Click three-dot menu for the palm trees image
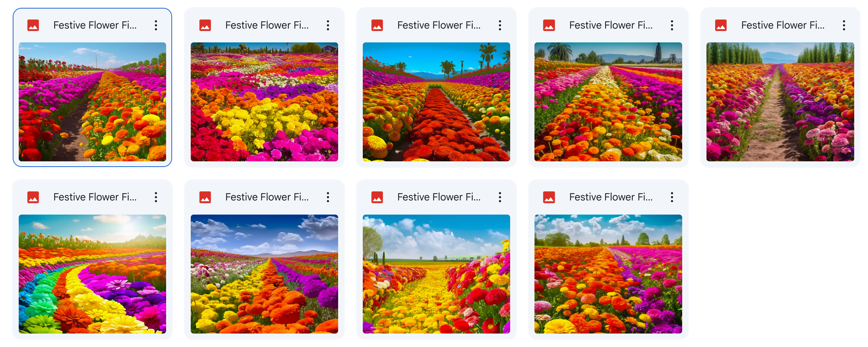 pyautogui.click(x=500, y=25)
